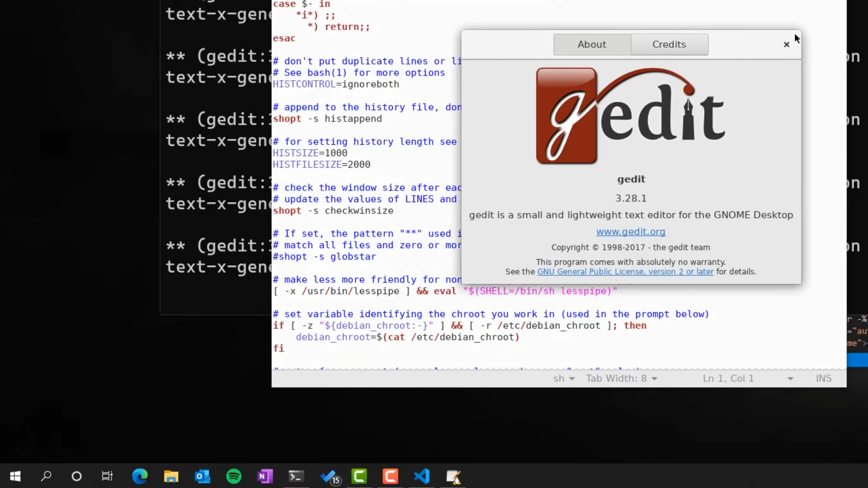Open orange Camtasia recorder icon in taskbar
Image resolution: width=868 pixels, height=488 pixels.
coord(391,476)
